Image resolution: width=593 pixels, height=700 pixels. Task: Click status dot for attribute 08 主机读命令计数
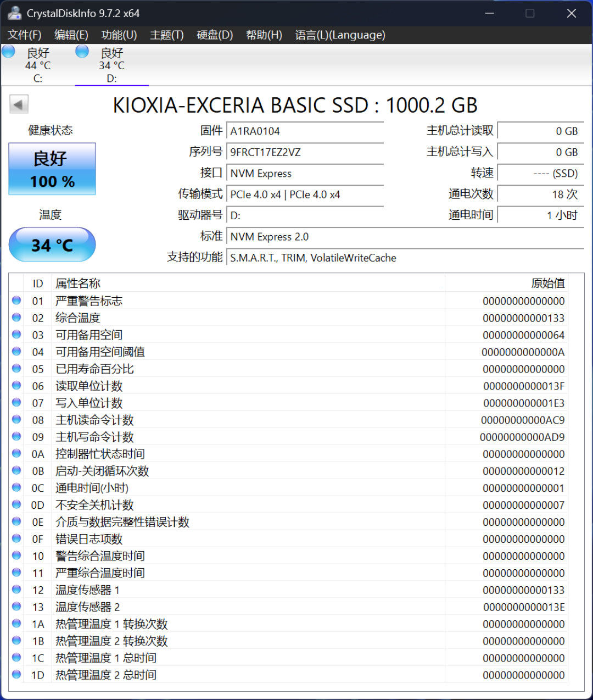(x=16, y=420)
